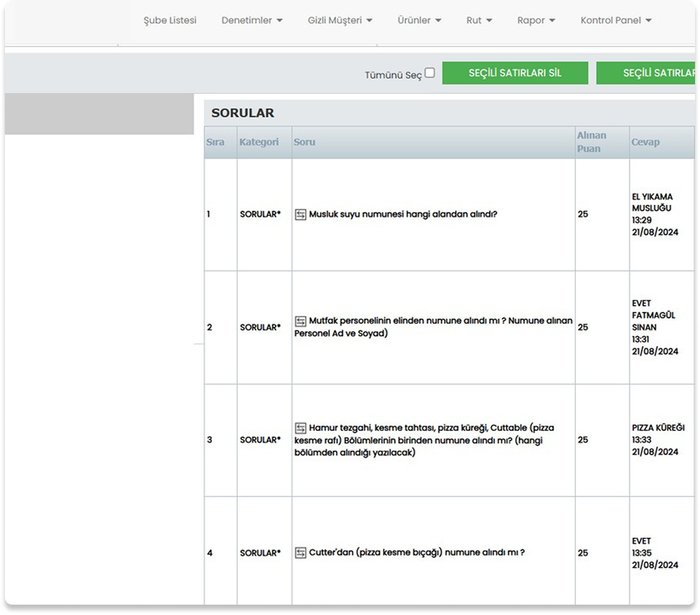Select the PIZZA KÜREĞİ answer cell

658,439
